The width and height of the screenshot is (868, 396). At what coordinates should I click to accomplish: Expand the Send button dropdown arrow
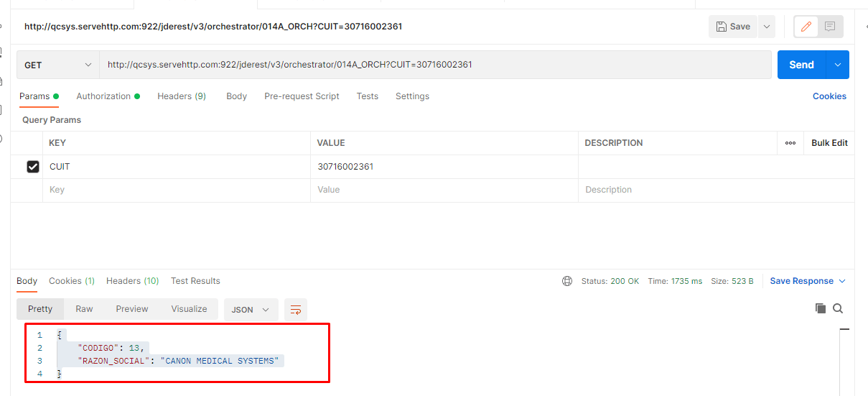(838, 65)
